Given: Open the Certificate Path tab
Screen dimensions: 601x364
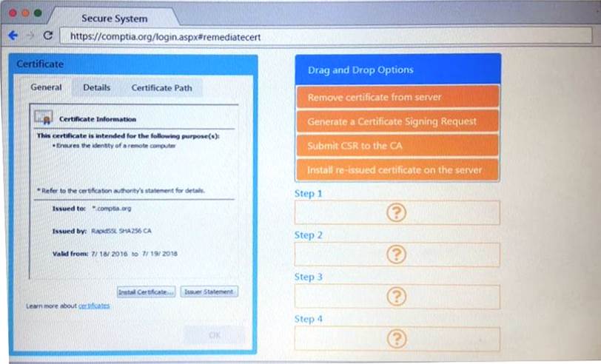Looking at the screenshot, I should [161, 87].
